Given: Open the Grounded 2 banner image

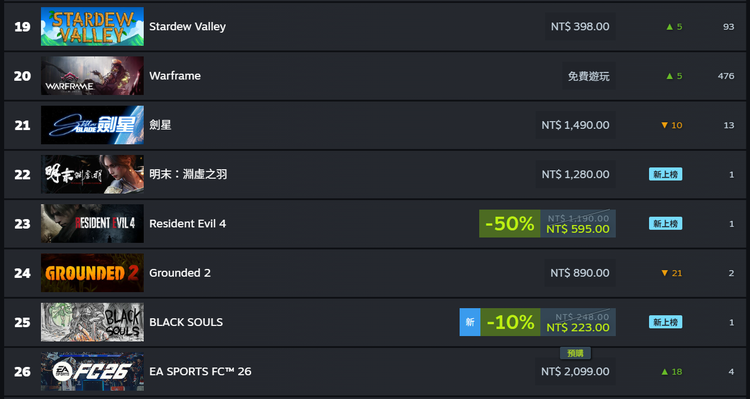Looking at the screenshot, I should click(x=92, y=273).
